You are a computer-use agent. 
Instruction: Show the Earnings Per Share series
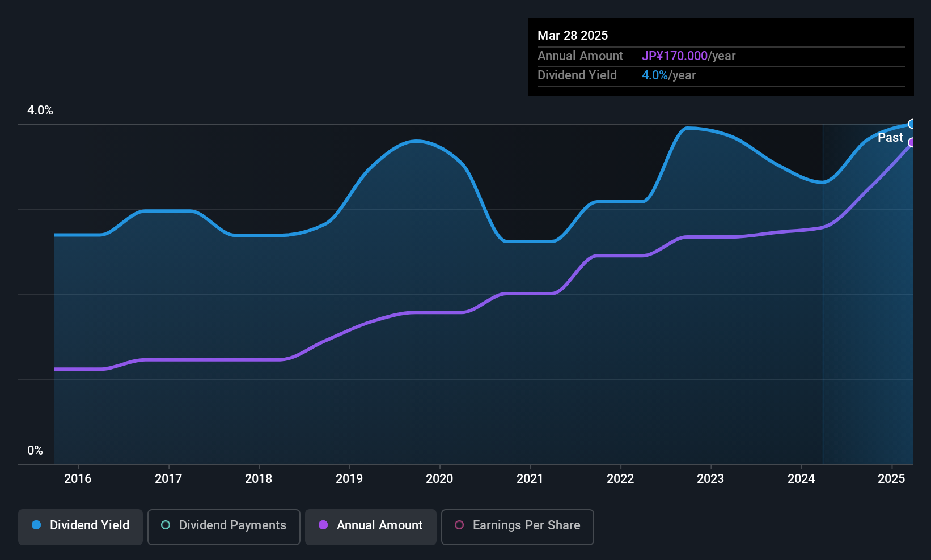point(517,527)
